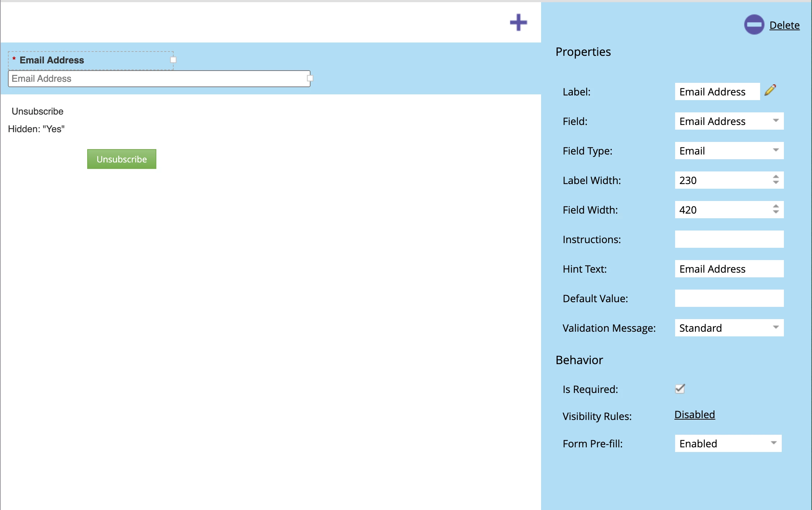Open the Form Pre-fill Enabled dropdown

point(728,443)
